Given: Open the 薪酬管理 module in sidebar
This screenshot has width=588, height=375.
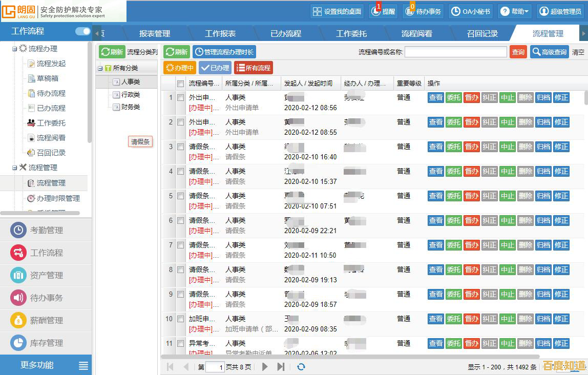Looking at the screenshot, I should 46,320.
